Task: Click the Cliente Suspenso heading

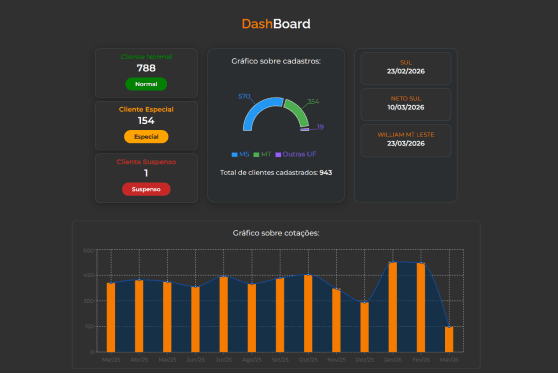Action: point(146,162)
